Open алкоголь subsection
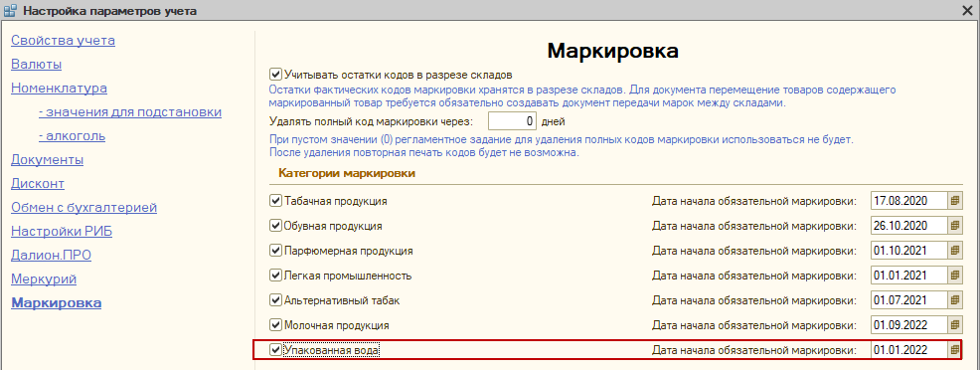The height and width of the screenshot is (370, 980). tap(72, 135)
